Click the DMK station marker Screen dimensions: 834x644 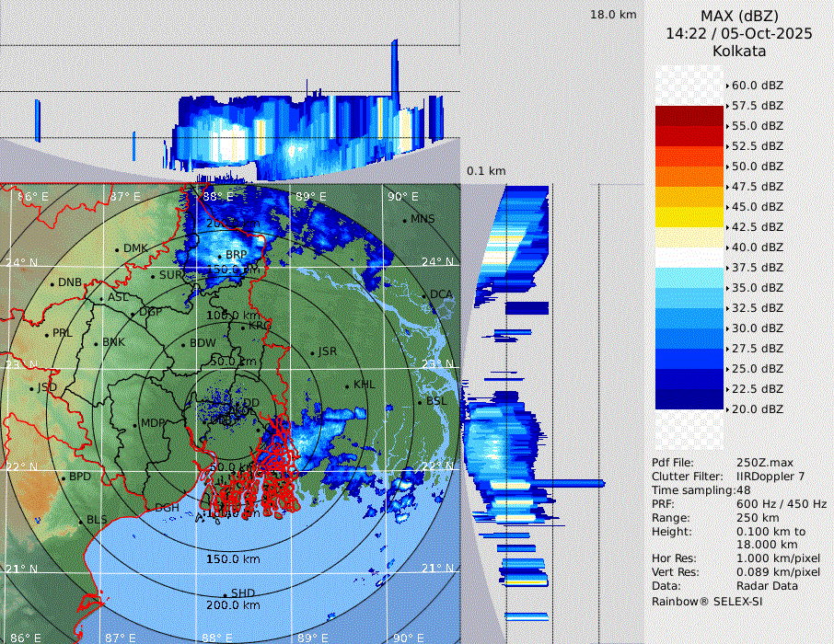[x=117, y=249]
